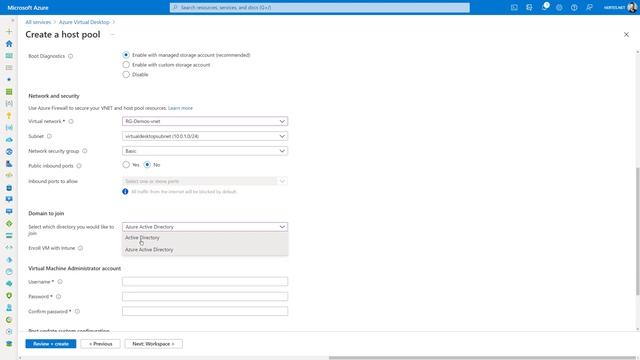Image resolution: width=640 pixels, height=360 pixels.
Task: Open Cloud Shell icon in top bar
Action: (x=514, y=7)
